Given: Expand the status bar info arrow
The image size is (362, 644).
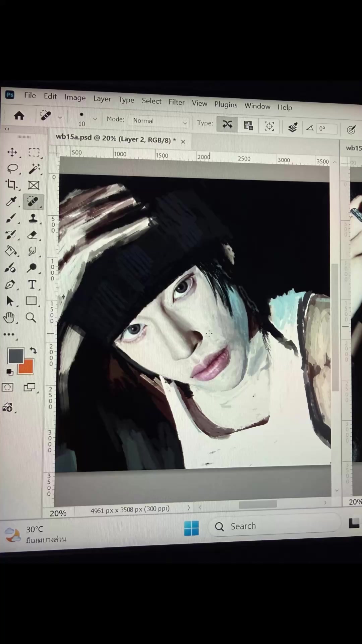Looking at the screenshot, I should (188, 508).
